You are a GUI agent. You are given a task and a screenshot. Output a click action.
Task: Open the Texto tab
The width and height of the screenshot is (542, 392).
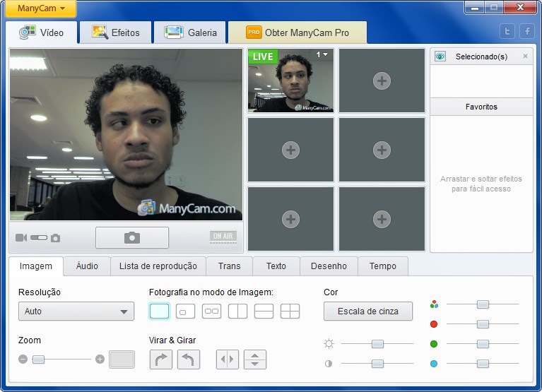point(276,266)
